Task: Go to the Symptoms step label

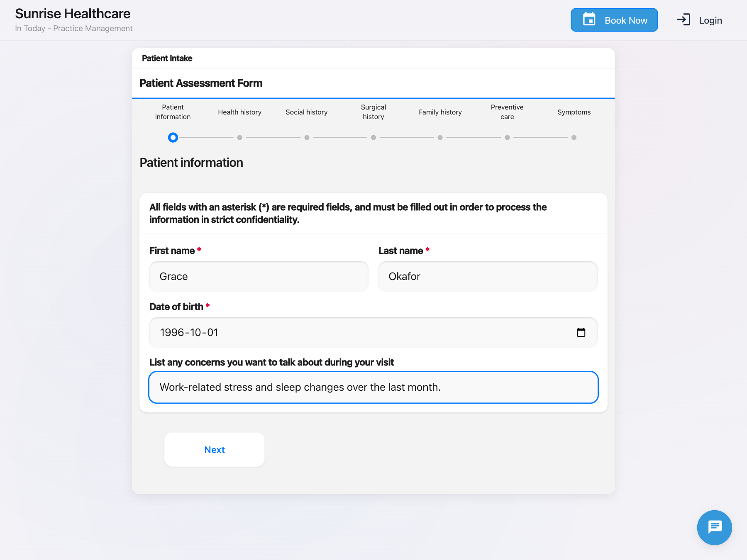Action: pos(574,112)
